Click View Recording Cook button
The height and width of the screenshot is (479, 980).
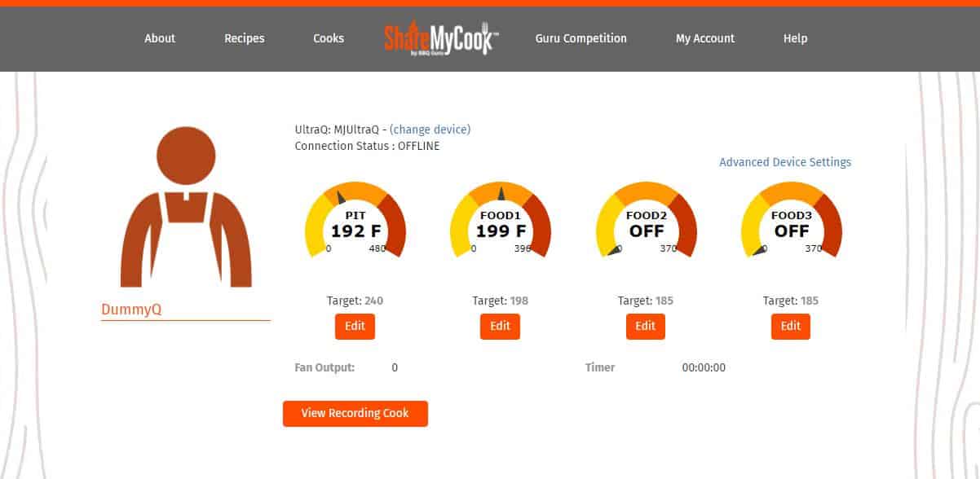355,413
